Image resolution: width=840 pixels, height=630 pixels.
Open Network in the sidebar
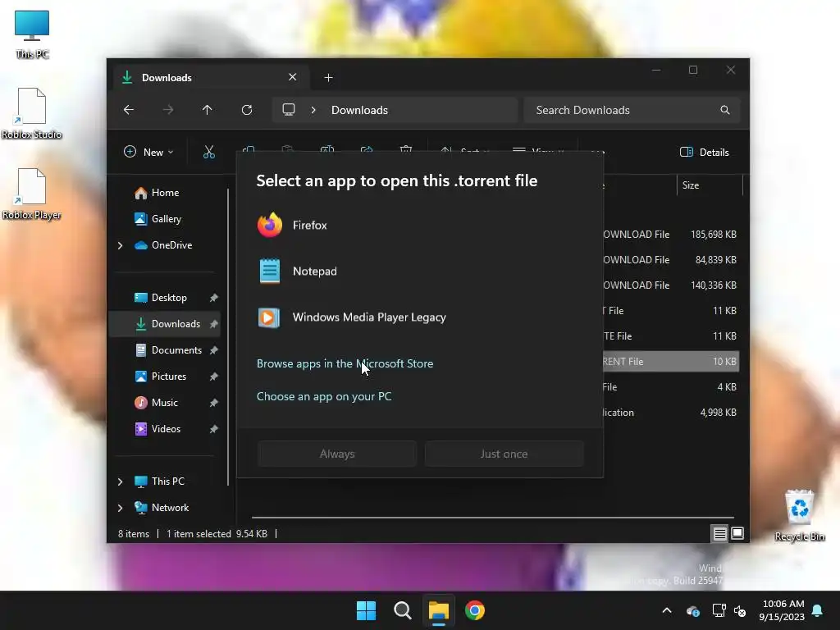click(x=170, y=508)
